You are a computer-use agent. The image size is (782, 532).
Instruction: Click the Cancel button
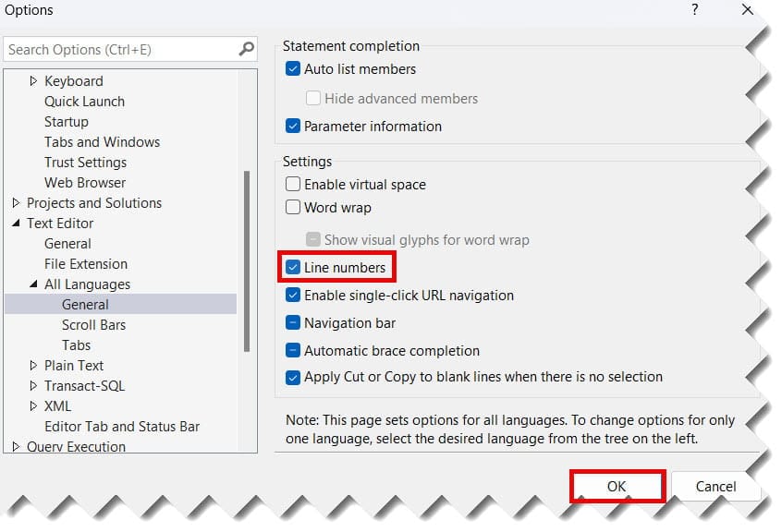716,485
